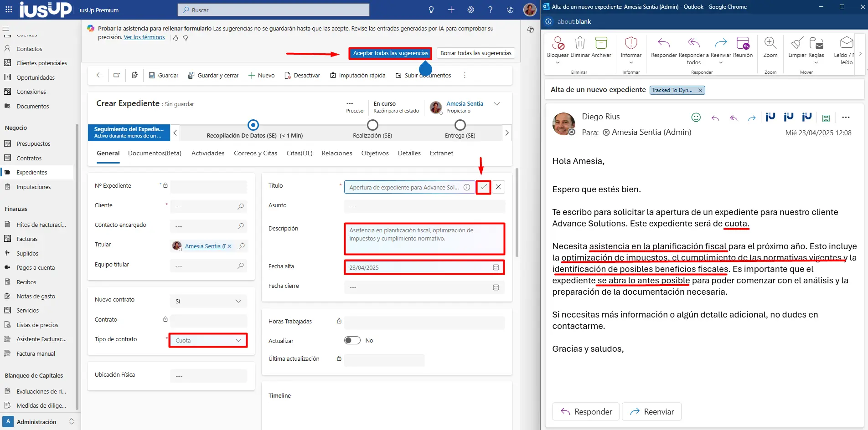Expand the owner header chevron next to Amesia Sentia
This screenshot has height=430, width=868.
coord(497,104)
